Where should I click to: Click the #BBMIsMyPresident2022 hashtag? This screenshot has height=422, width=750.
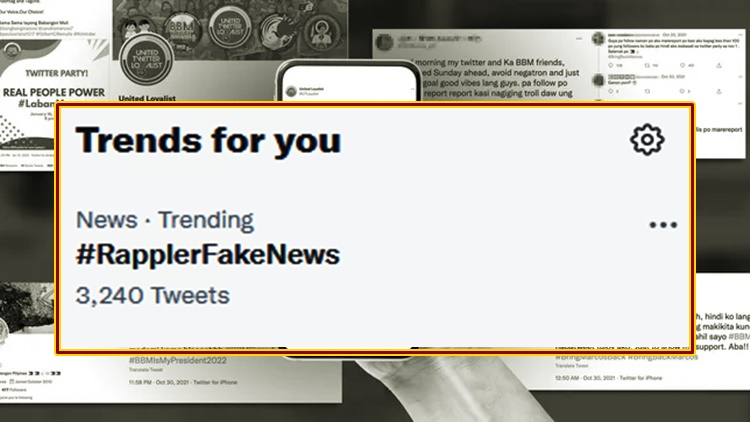tap(180, 360)
